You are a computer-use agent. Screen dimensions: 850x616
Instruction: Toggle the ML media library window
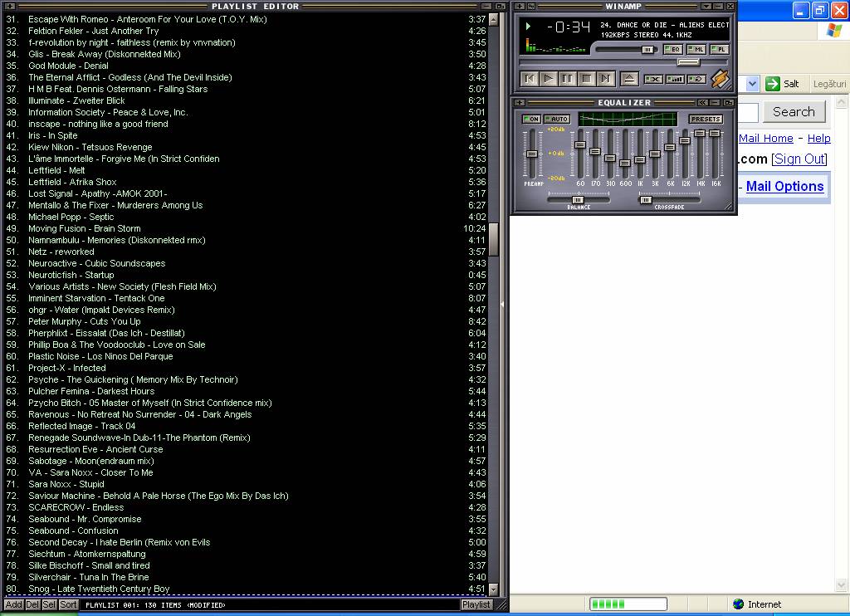(697, 50)
